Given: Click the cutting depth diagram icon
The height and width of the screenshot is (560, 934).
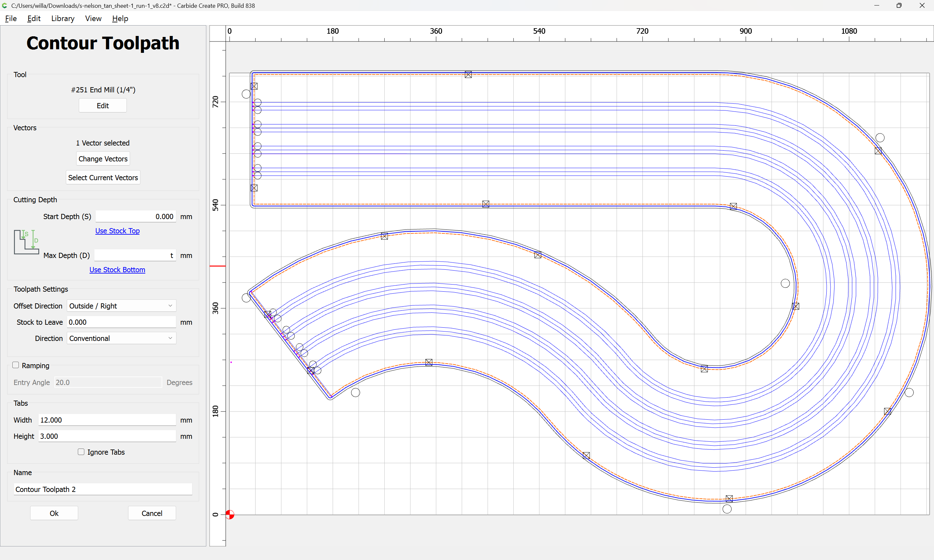Looking at the screenshot, I should click(26, 242).
